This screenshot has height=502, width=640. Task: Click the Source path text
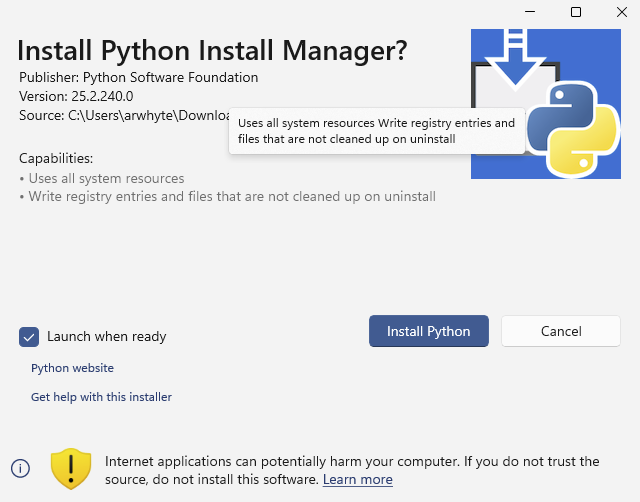point(124,116)
